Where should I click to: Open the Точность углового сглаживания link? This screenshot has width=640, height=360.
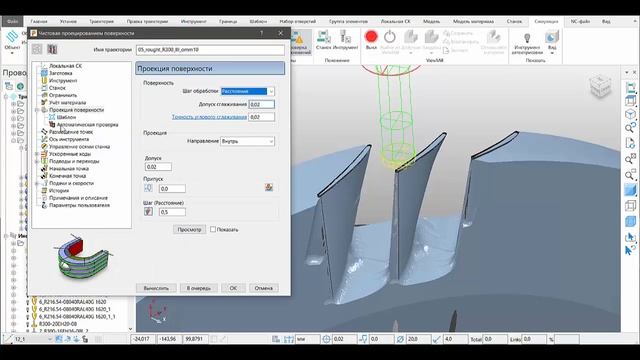click(209, 117)
